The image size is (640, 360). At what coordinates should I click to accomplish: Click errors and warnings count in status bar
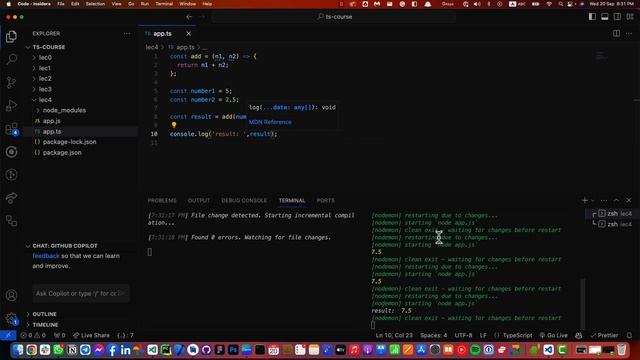[x=33, y=335]
